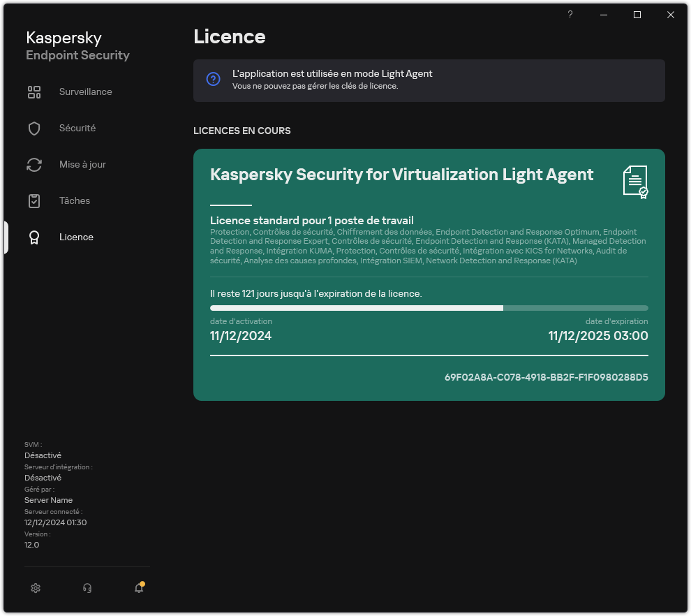This screenshot has height=616, width=691.
Task: Click the Server Name link under Géré par
Action: pyautogui.click(x=48, y=500)
